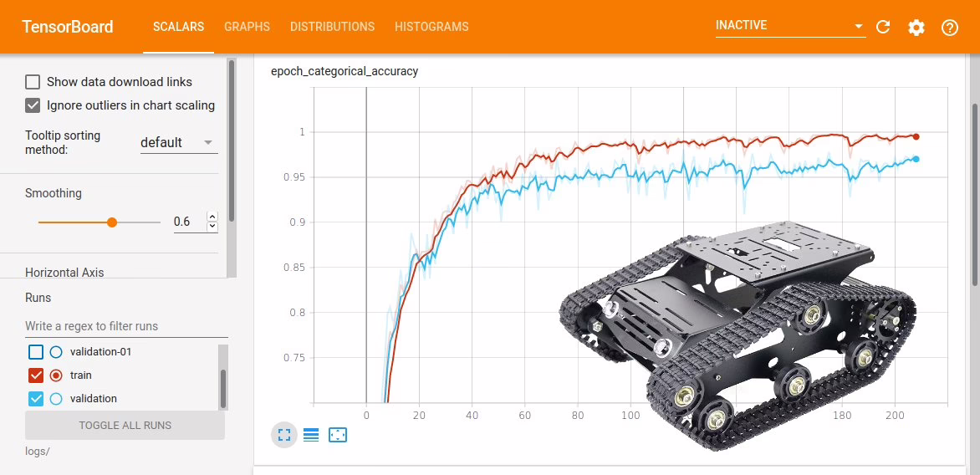Viewport: 980px width, 475px height.
Task: Open the HISTOGRAMS tab
Action: 431,27
